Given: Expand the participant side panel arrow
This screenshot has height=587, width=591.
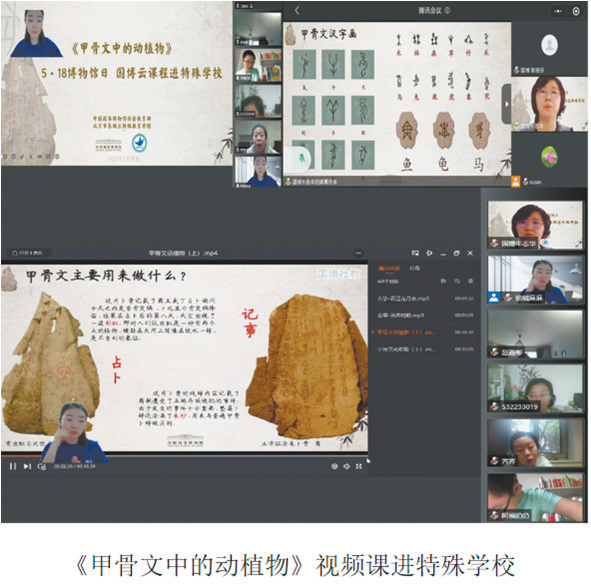Looking at the screenshot, I should tap(506, 104).
